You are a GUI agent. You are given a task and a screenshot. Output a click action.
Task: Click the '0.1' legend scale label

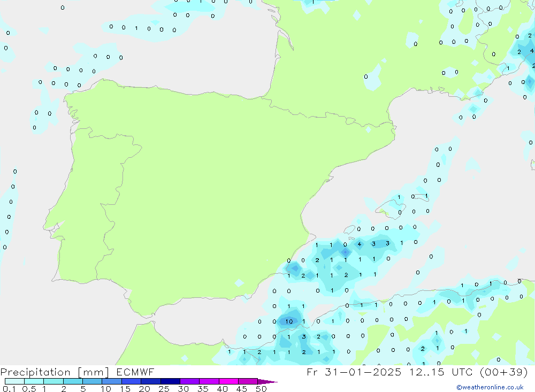pyautogui.click(x=9, y=389)
